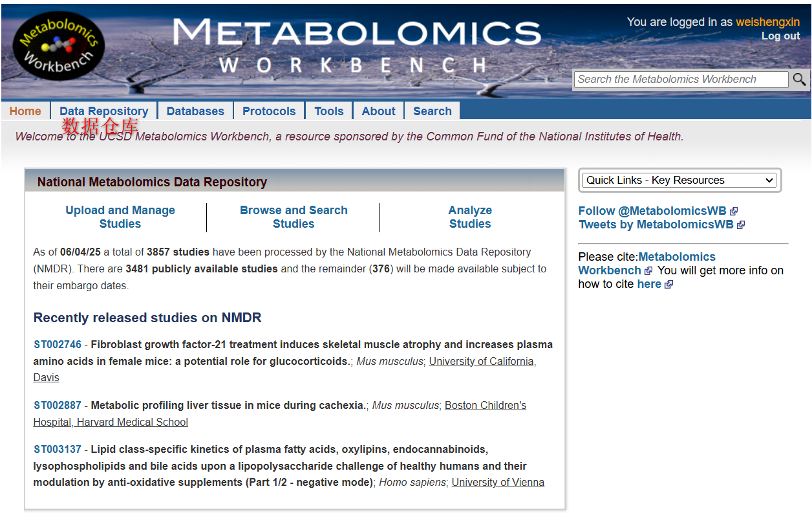Open the Quick Links - Key Resources dropdown
This screenshot has height=515, width=812.
pos(679,181)
